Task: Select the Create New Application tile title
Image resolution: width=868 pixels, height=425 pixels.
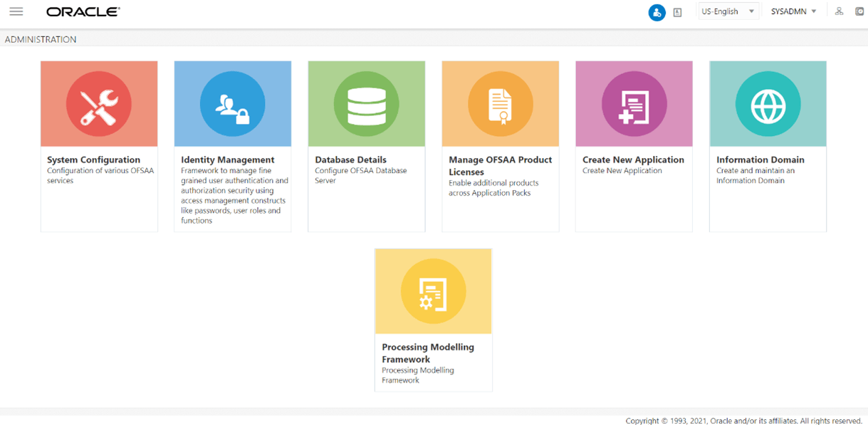Action: click(633, 159)
